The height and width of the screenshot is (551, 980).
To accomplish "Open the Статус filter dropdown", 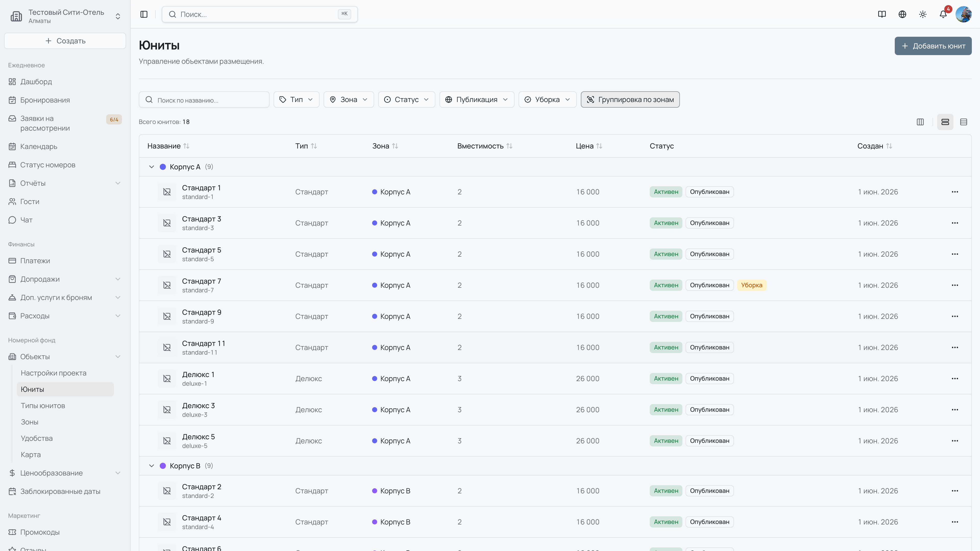I will point(406,100).
